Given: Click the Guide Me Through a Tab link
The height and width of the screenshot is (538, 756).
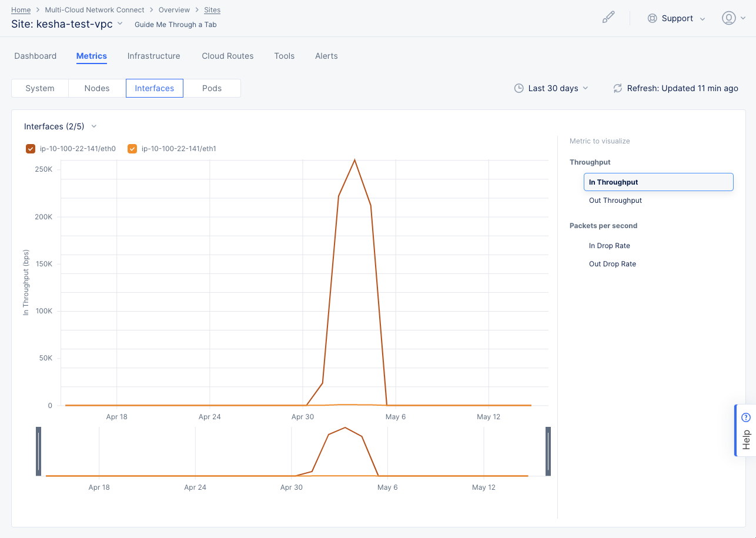Looking at the screenshot, I should (175, 24).
